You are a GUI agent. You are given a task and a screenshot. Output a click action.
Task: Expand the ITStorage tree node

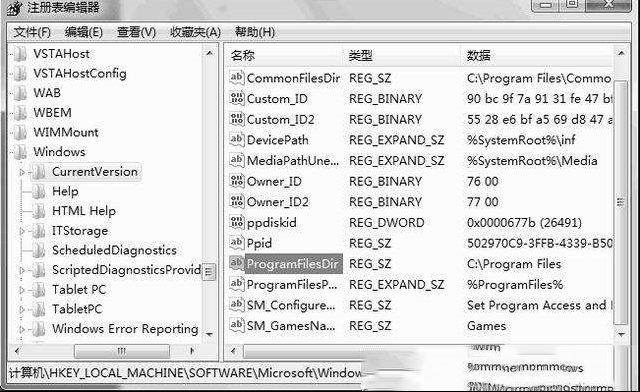pyautogui.click(x=22, y=231)
